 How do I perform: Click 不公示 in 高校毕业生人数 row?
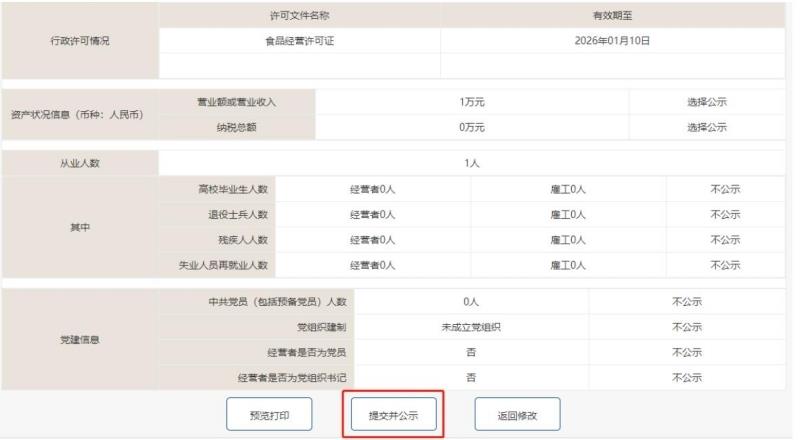tap(725, 188)
